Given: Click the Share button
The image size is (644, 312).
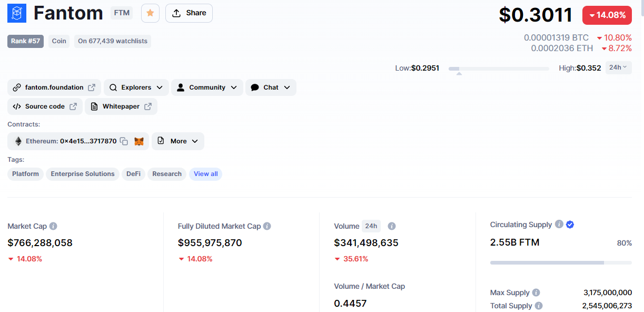Looking at the screenshot, I should (189, 13).
